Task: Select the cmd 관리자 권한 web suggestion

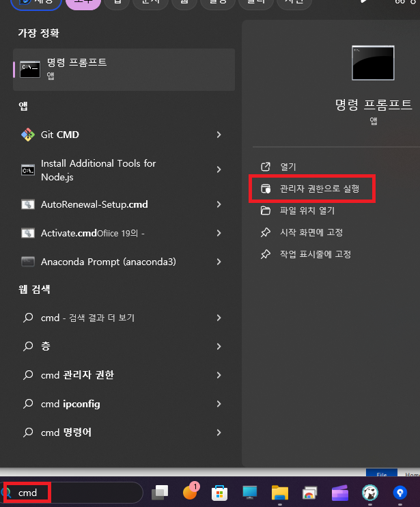Action: coord(124,375)
